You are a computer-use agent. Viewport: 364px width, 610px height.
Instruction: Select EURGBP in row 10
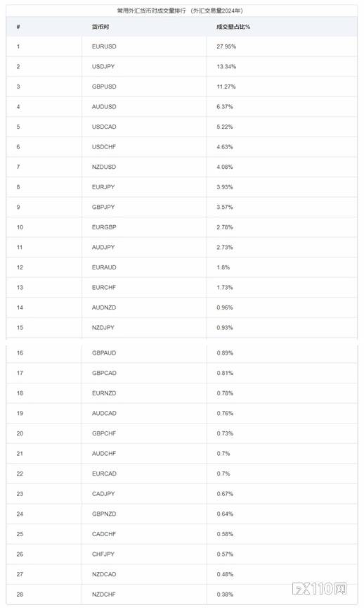click(x=104, y=227)
